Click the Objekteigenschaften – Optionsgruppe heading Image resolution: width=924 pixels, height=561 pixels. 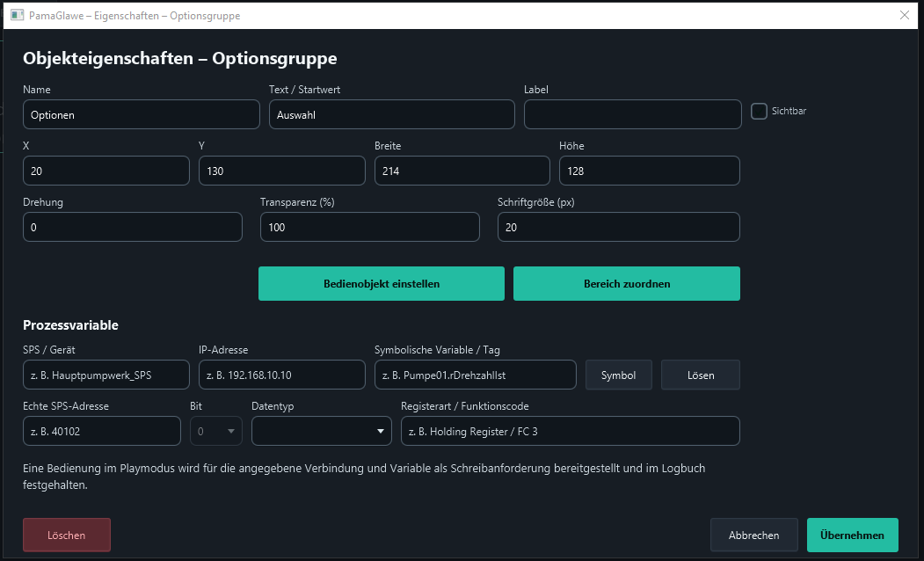click(180, 58)
